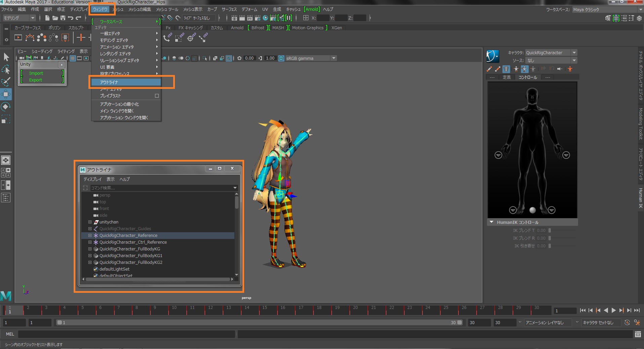Click the undo arrow in the toolbar

point(70,18)
